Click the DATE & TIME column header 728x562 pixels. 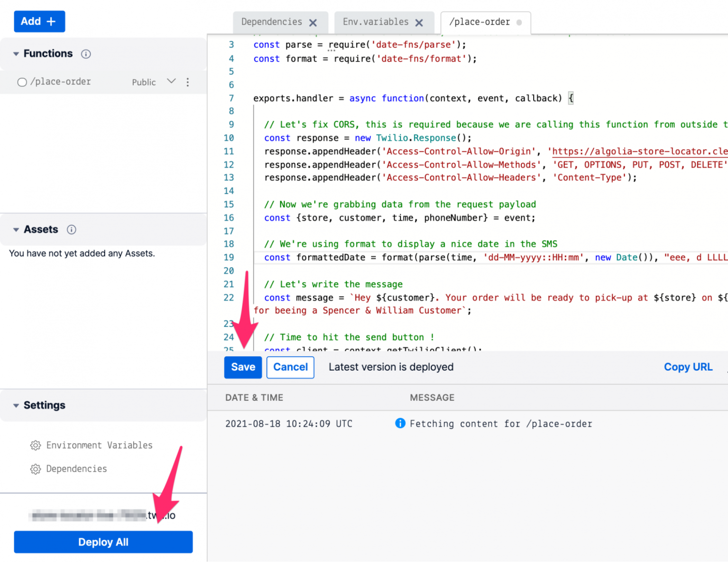click(255, 398)
